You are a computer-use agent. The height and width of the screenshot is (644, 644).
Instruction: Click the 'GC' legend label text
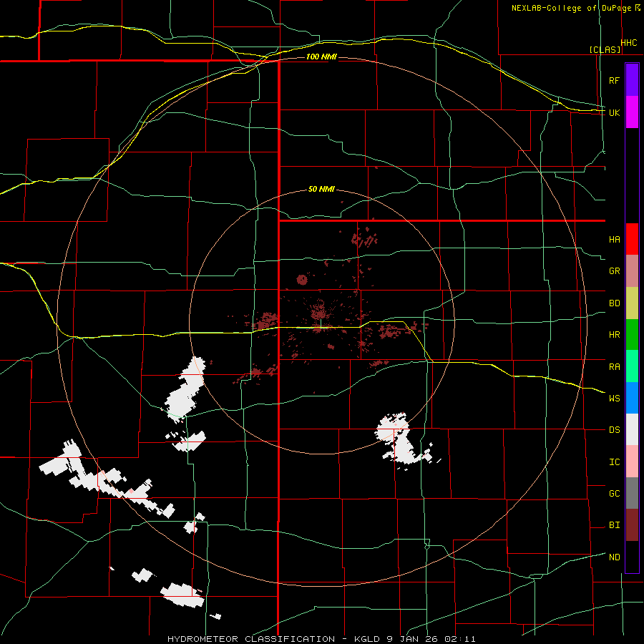pyautogui.click(x=614, y=493)
